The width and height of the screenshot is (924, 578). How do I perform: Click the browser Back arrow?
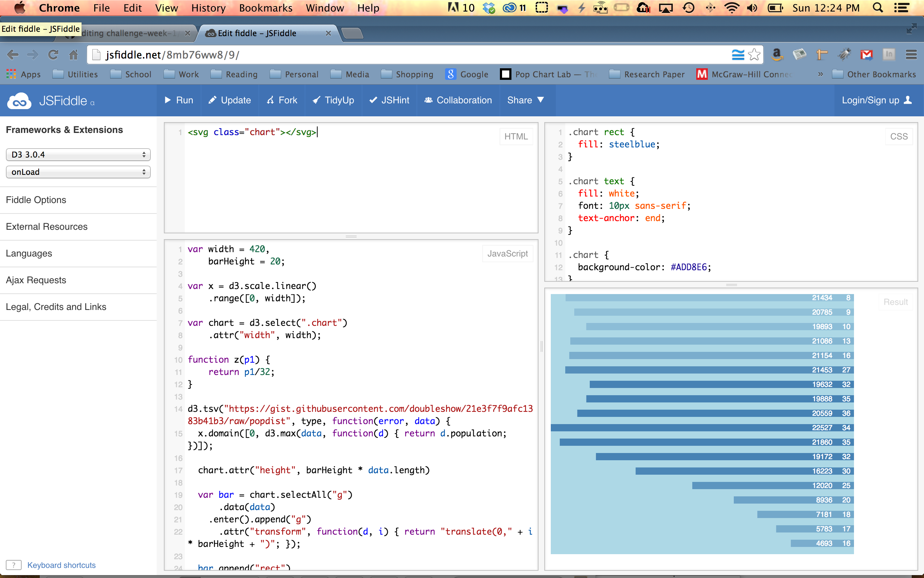pos(13,55)
